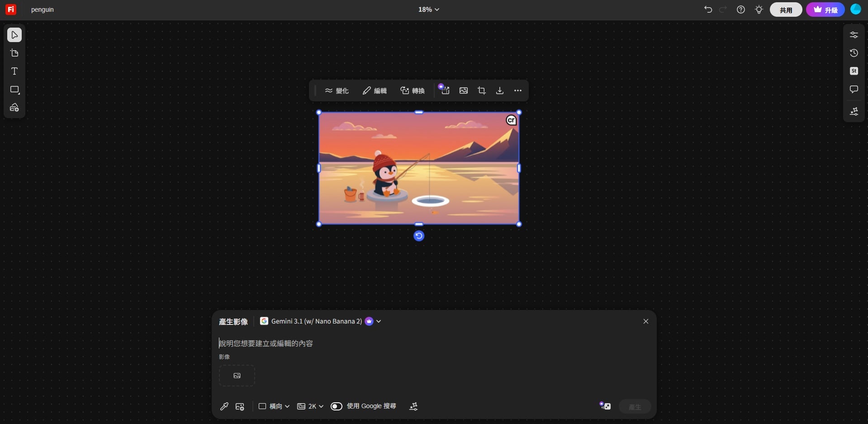Select the arrow Select tool

14,35
